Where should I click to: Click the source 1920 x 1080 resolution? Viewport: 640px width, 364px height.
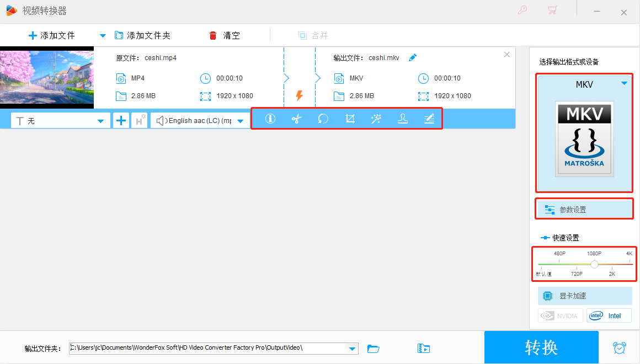click(x=234, y=96)
